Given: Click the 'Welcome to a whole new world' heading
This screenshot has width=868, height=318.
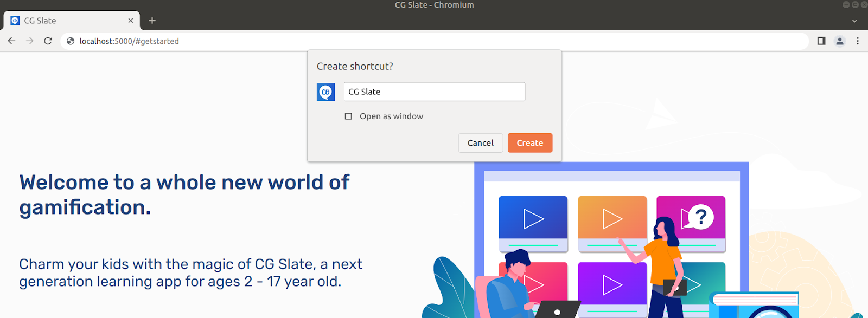Looking at the screenshot, I should 184,194.
